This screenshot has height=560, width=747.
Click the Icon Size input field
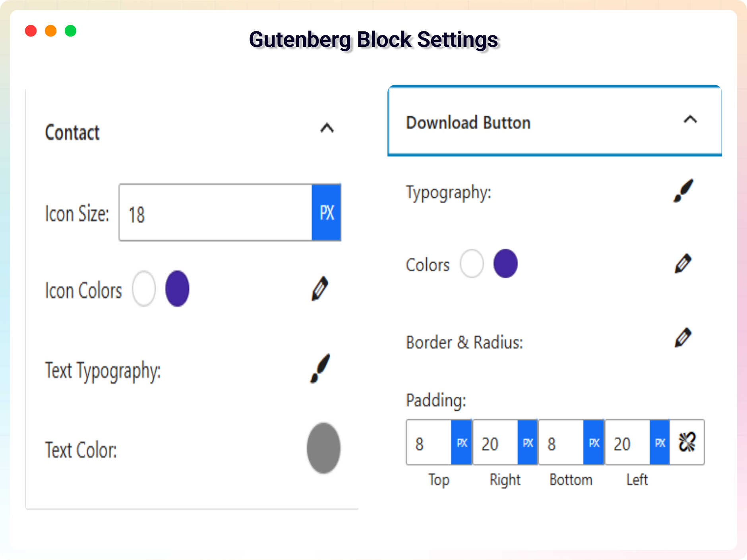pyautogui.click(x=215, y=213)
